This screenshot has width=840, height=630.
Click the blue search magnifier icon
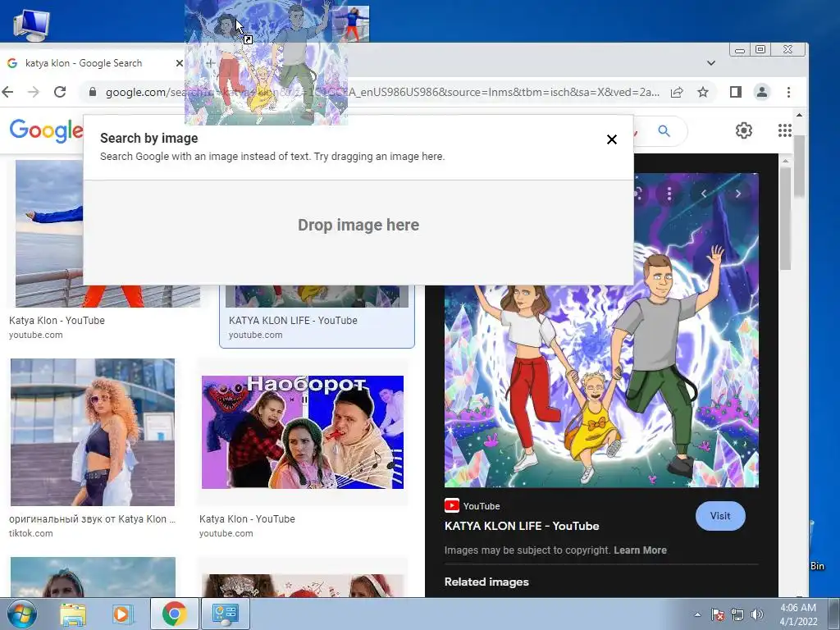664,131
